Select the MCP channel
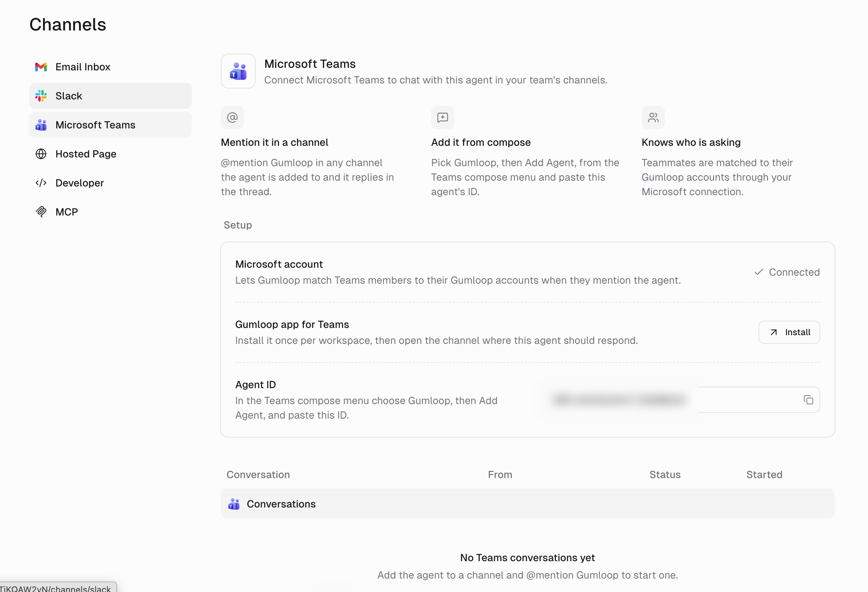This screenshot has height=592, width=868. pos(110,212)
